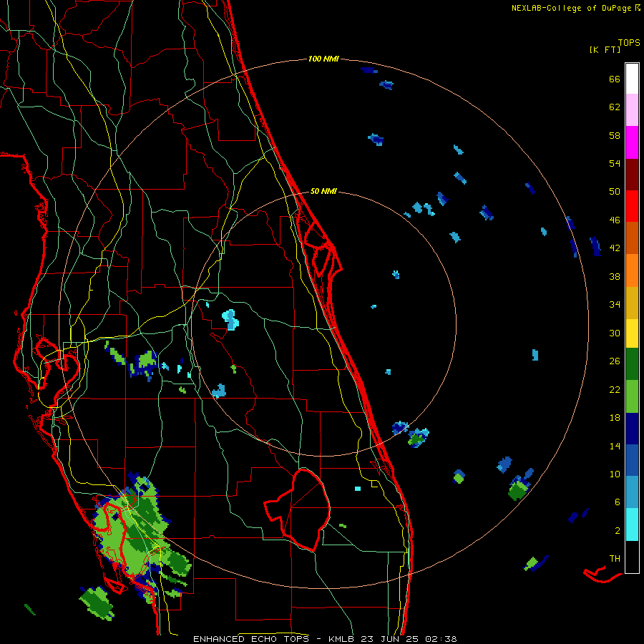This screenshot has height=644, width=644.
Task: Click the dark red (maroon) legend swatch
Action: point(632,174)
